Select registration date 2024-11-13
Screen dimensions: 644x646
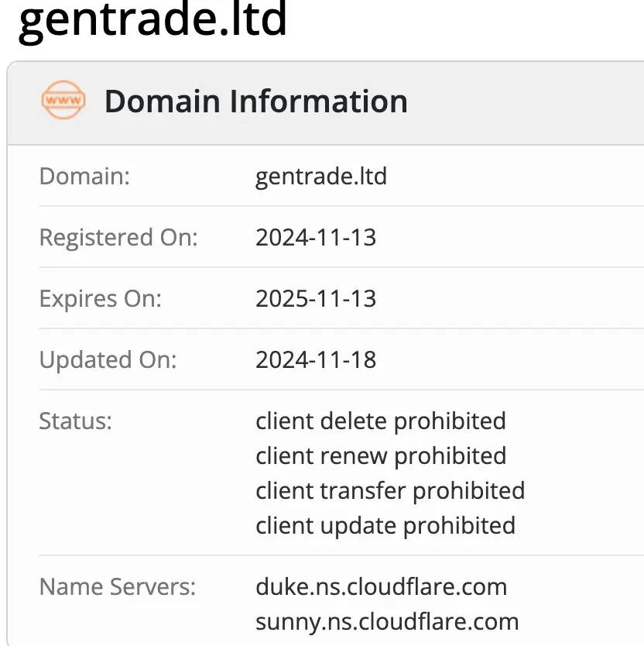[316, 238]
